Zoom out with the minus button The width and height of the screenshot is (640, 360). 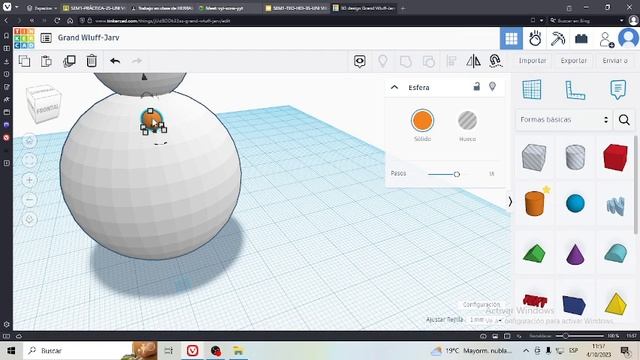pyautogui.click(x=29, y=200)
